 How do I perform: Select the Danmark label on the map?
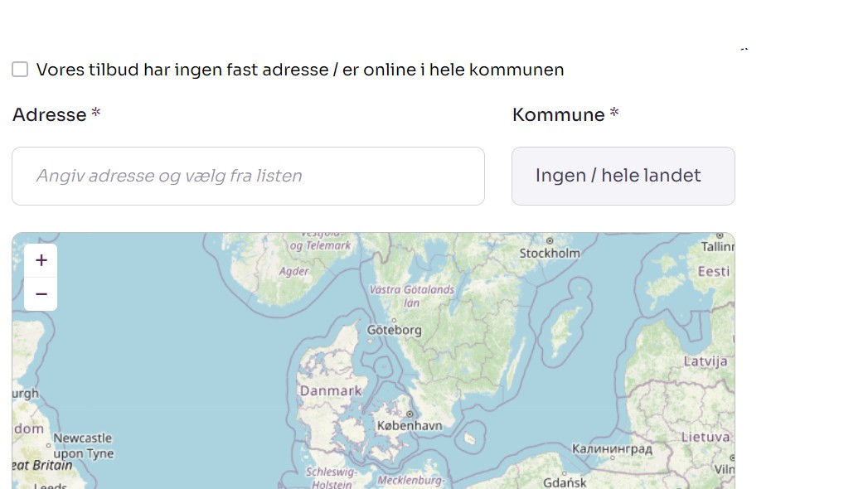(x=331, y=390)
